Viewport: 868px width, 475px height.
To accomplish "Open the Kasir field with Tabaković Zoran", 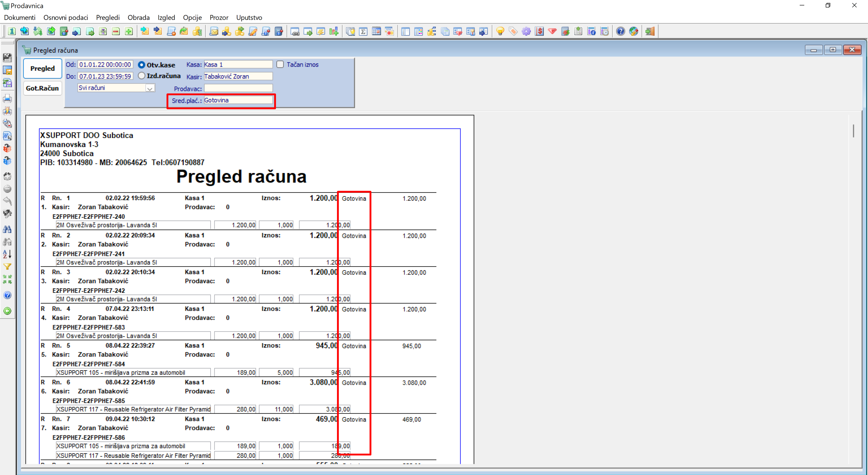I will (238, 76).
